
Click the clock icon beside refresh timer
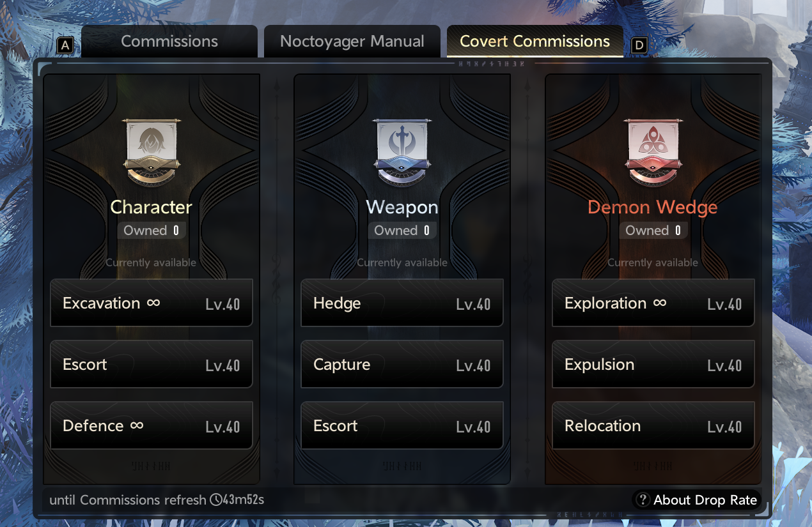215,500
